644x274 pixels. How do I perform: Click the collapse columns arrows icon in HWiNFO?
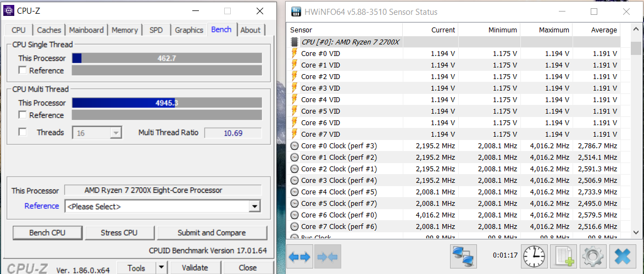coord(327,257)
